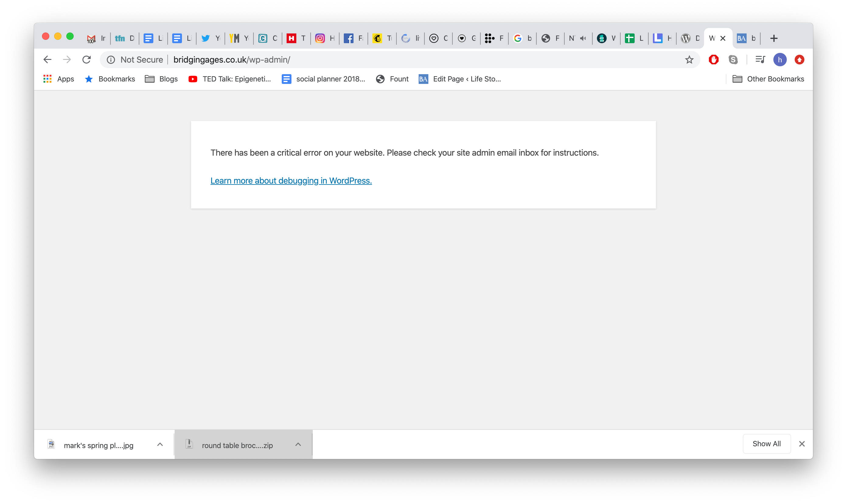Expand options for round table zip download
Image resolution: width=847 pixels, height=504 pixels.
(298, 444)
